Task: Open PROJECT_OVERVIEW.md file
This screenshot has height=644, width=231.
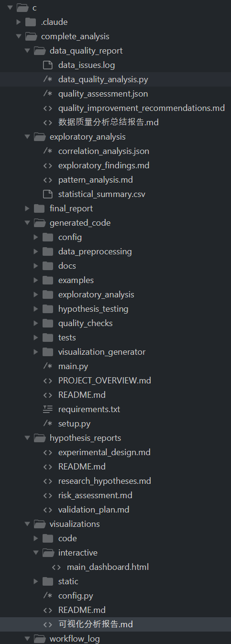Action: (105, 381)
